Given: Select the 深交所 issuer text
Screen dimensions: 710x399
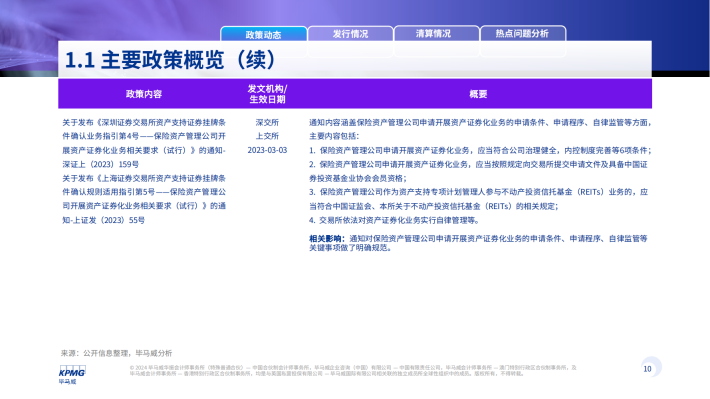Looking at the screenshot, I should (x=267, y=122).
